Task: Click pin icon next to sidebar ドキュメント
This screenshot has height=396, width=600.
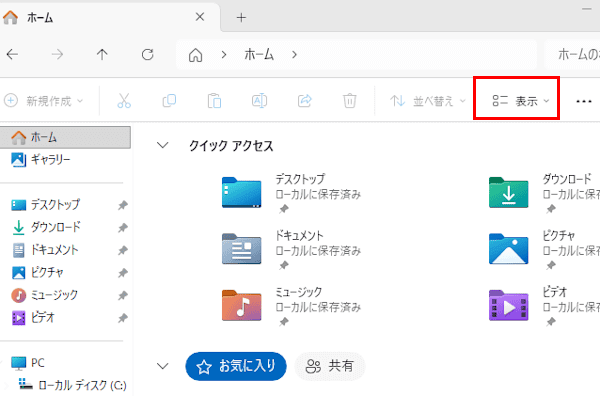Action: click(x=122, y=250)
